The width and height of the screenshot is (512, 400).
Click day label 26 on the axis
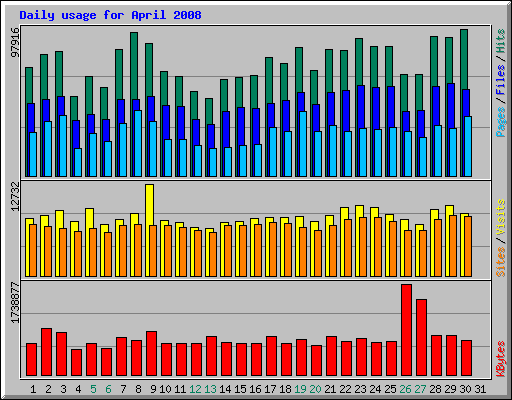(405, 389)
